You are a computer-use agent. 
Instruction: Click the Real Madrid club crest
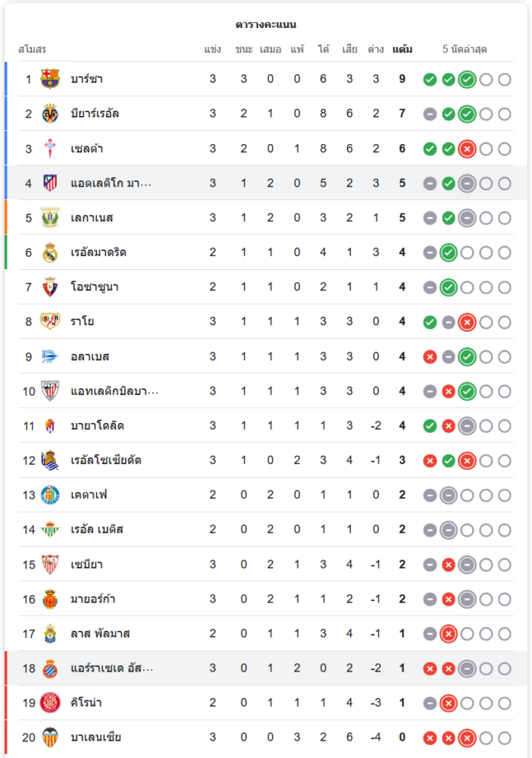click(x=50, y=252)
